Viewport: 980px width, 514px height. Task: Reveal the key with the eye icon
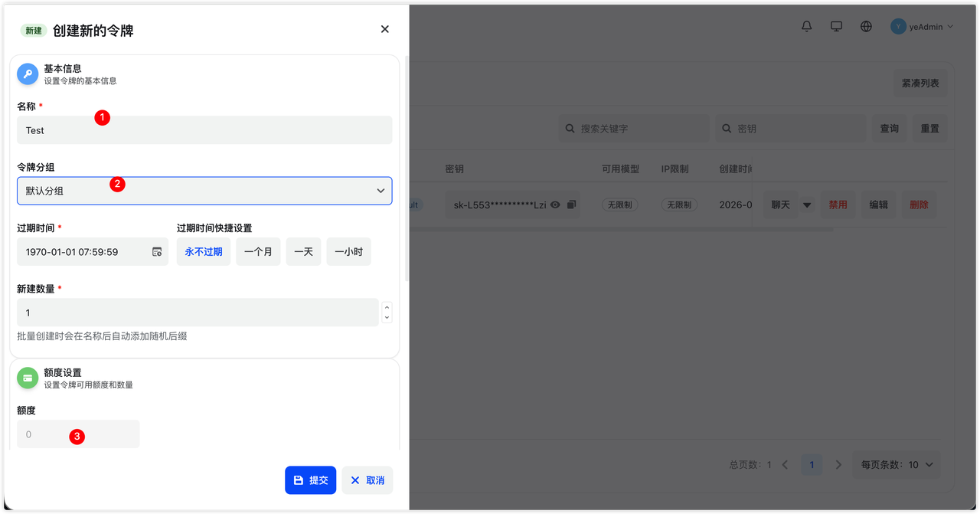pyautogui.click(x=556, y=205)
